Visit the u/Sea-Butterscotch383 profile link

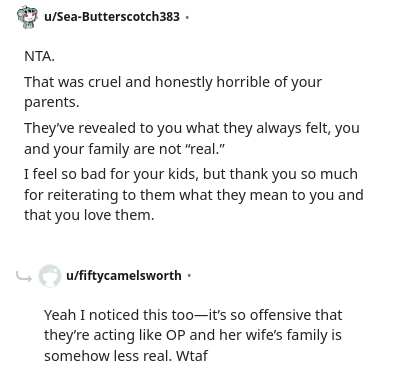click(x=112, y=16)
